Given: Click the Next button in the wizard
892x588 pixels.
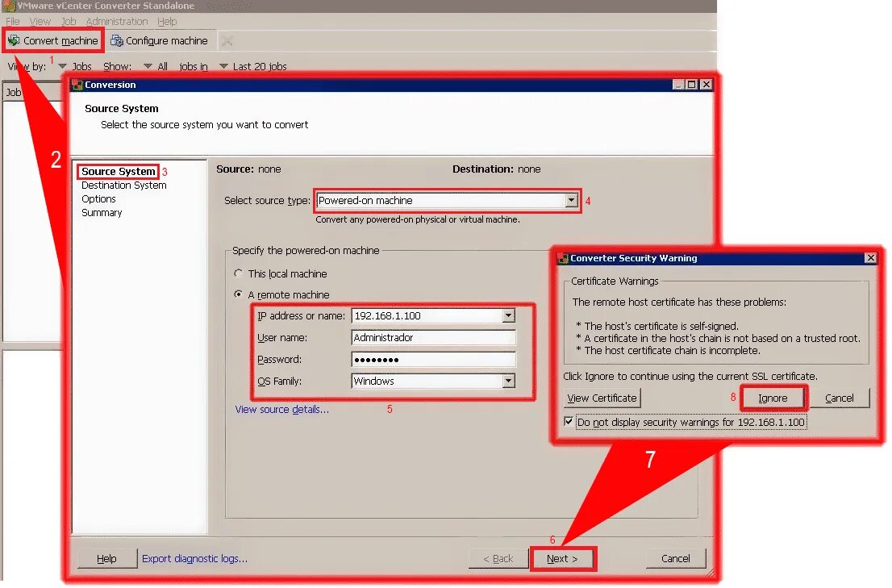Looking at the screenshot, I should pos(563,559).
